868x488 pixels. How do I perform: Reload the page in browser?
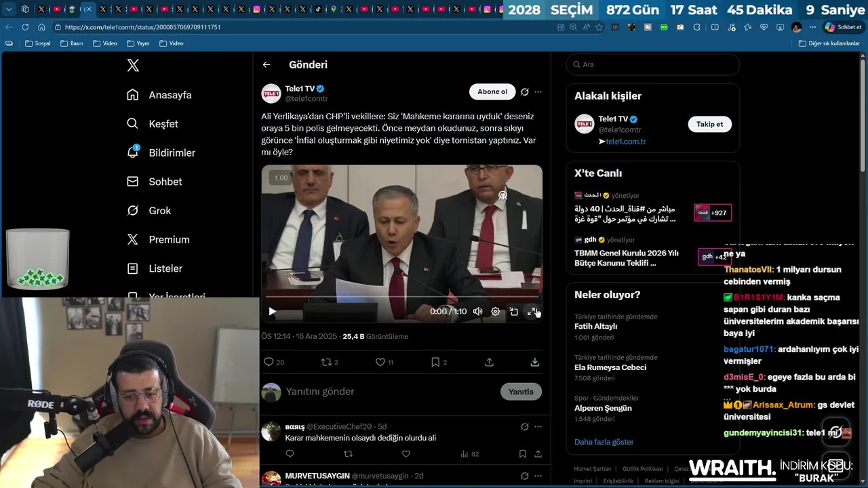click(x=25, y=27)
